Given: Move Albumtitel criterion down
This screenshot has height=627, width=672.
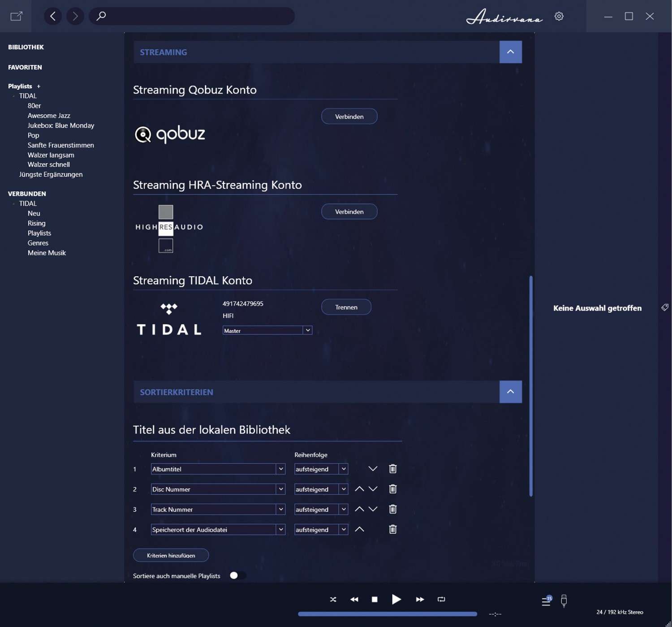Looking at the screenshot, I should click(373, 469).
